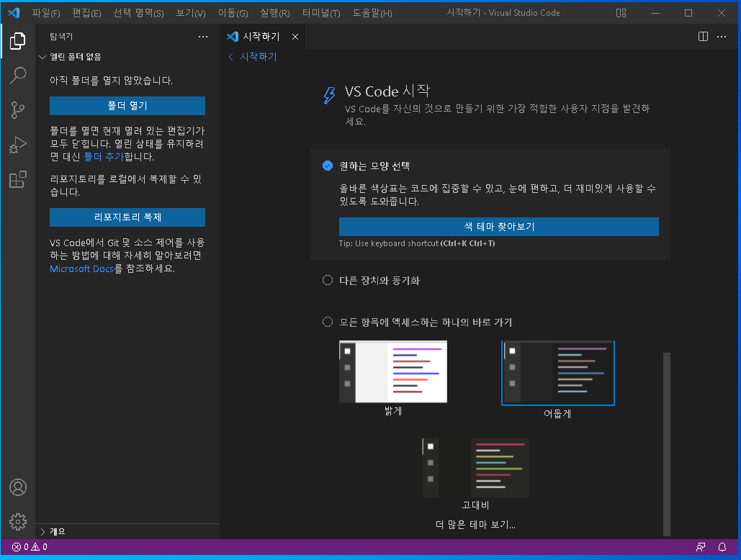Click 더 많은 테마 보기... link

475,525
